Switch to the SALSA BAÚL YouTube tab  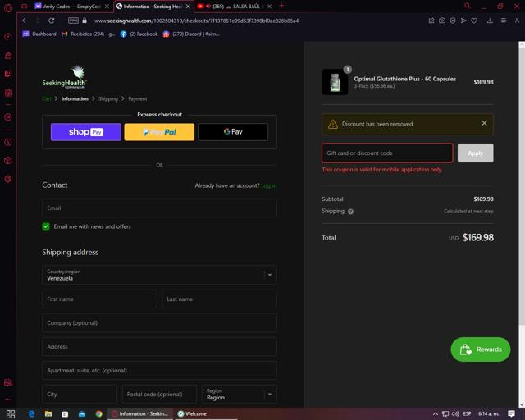pyautogui.click(x=235, y=7)
